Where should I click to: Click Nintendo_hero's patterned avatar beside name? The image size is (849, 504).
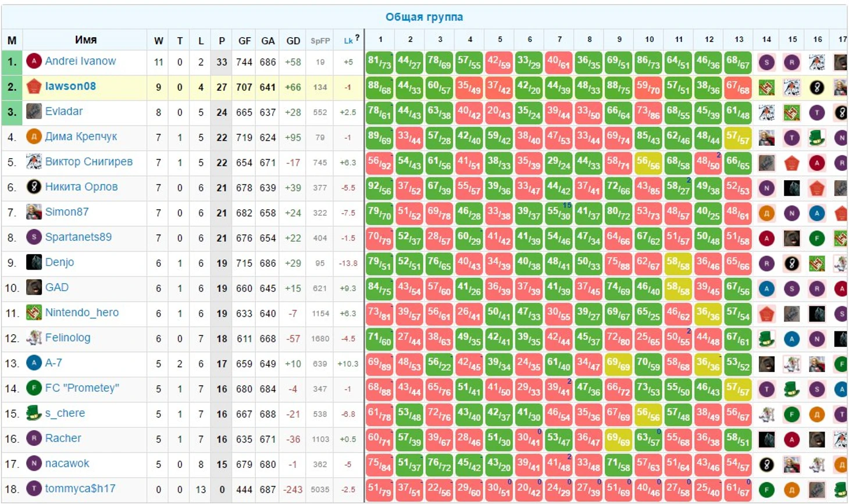click(x=34, y=313)
